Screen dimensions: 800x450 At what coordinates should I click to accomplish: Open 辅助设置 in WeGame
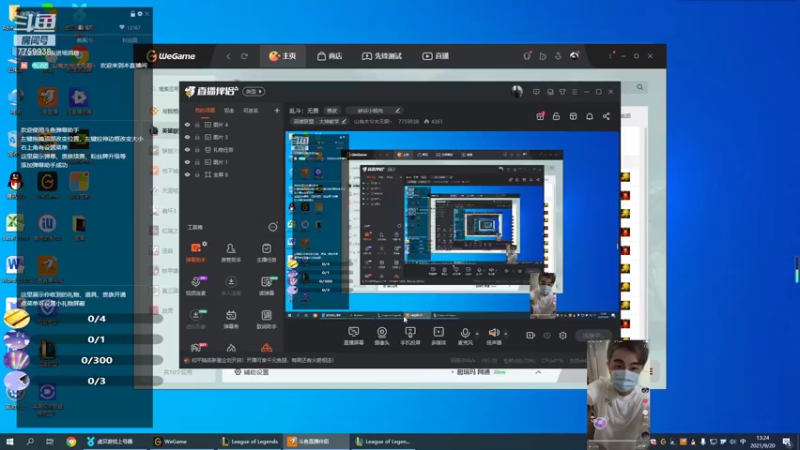tap(251, 372)
